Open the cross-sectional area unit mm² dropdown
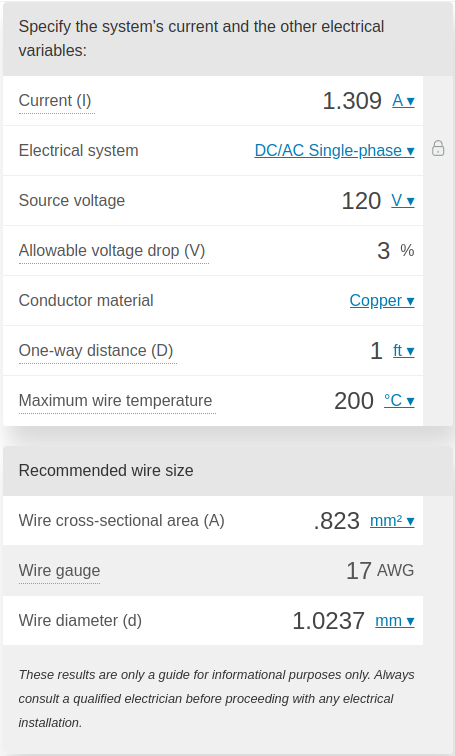Image resolution: width=455 pixels, height=756 pixels. coord(392,521)
